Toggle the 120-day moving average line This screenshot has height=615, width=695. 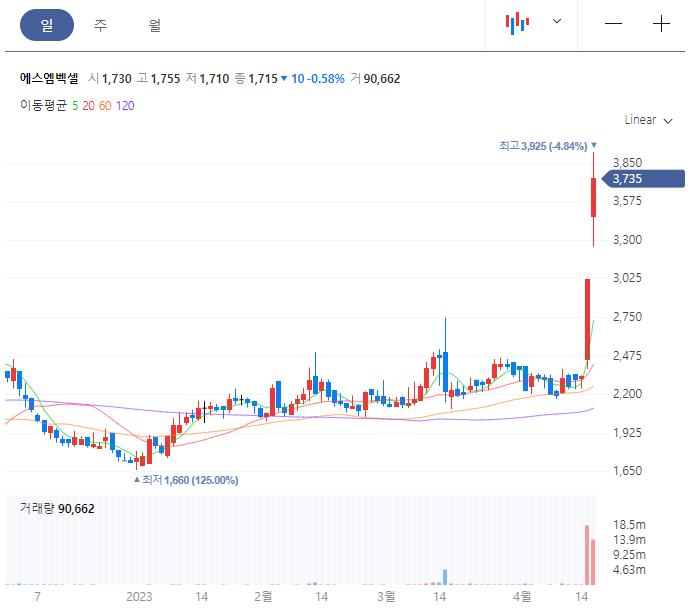(x=125, y=106)
